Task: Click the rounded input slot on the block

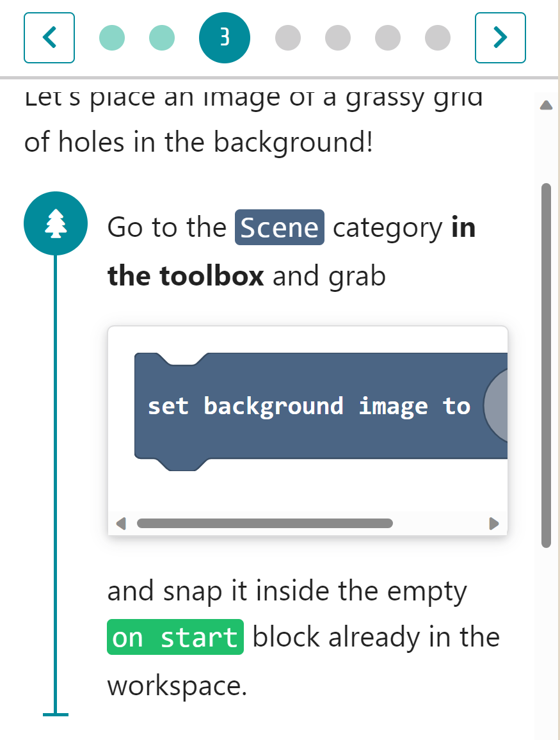Action: 502,406
